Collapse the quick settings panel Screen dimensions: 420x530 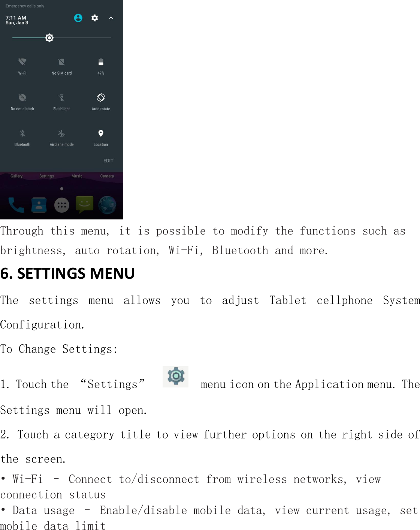(x=111, y=18)
